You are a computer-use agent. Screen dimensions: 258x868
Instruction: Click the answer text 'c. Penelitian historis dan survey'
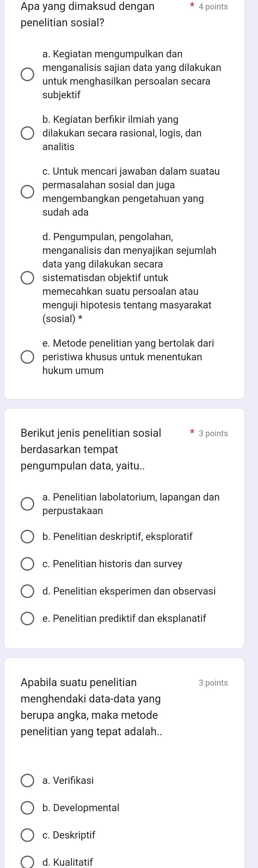(x=112, y=564)
